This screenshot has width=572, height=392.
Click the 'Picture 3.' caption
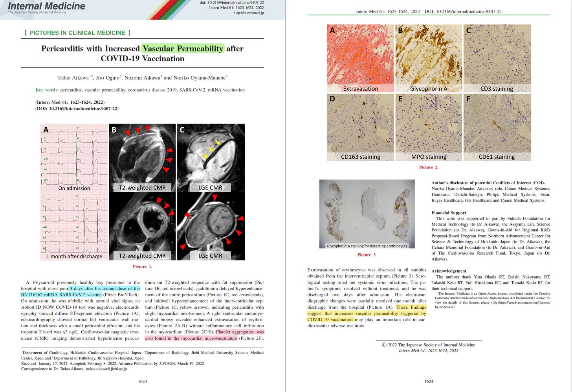tap(367, 255)
